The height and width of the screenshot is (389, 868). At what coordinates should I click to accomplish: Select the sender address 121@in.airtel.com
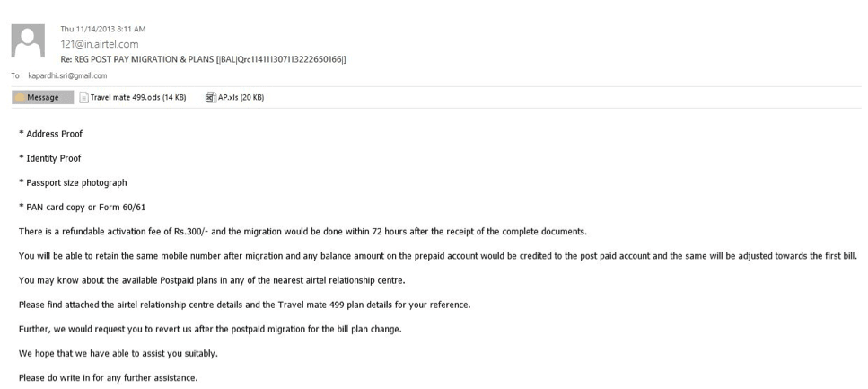pos(100,44)
